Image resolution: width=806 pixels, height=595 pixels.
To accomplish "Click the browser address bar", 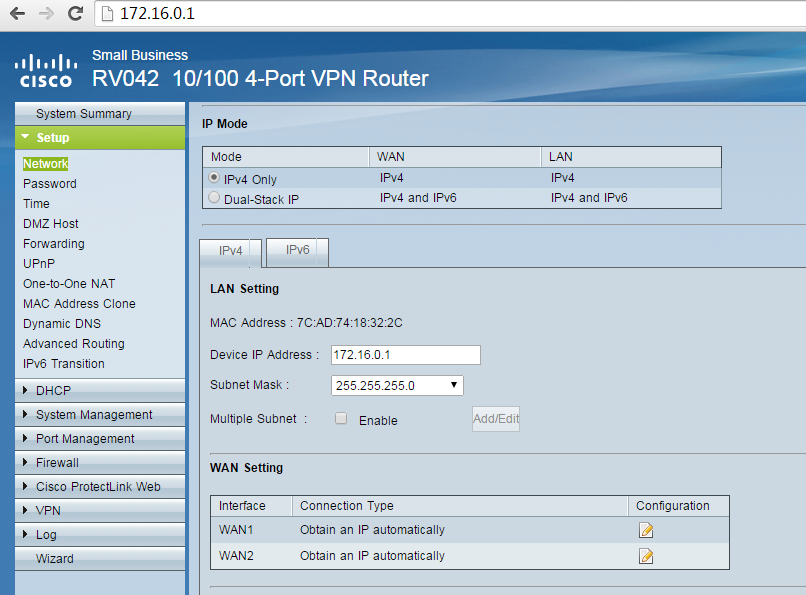I will coord(450,14).
